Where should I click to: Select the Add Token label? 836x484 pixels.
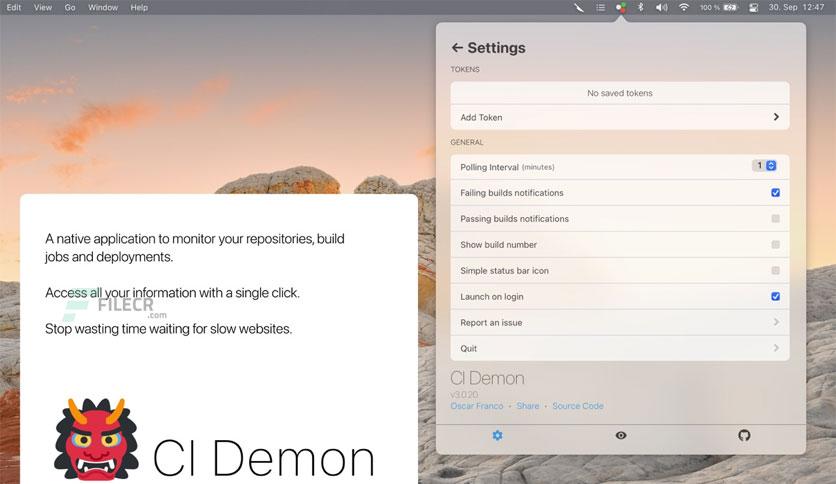[481, 117]
